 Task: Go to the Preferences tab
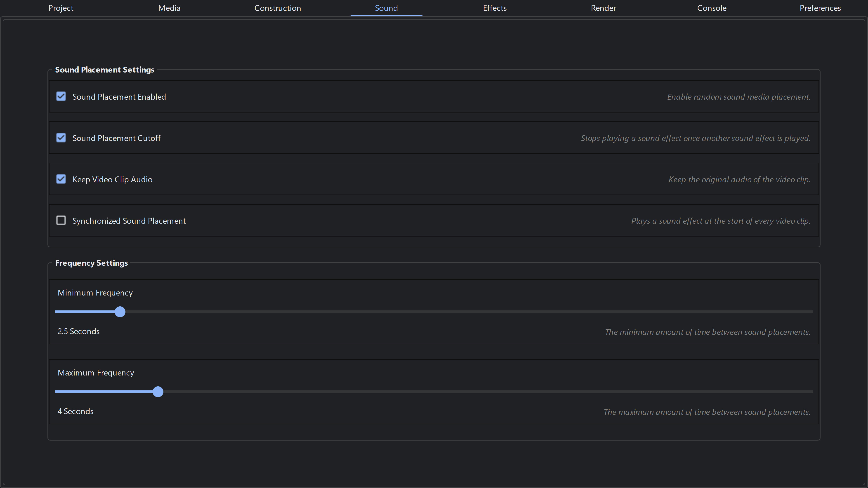coord(820,8)
